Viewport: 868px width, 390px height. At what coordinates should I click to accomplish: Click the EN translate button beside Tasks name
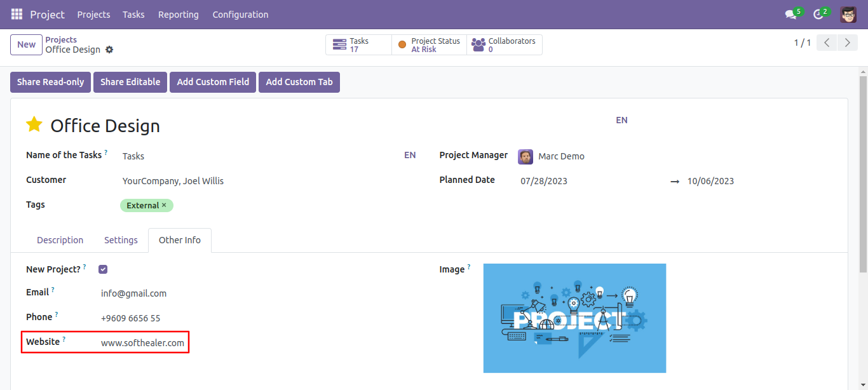[x=410, y=155]
